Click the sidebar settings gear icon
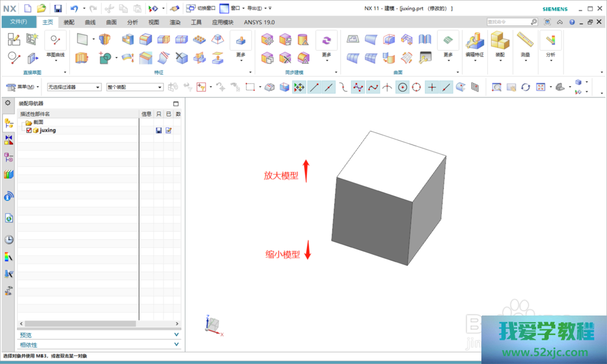Image resolution: width=607 pixels, height=364 pixels. pyautogui.click(x=8, y=103)
